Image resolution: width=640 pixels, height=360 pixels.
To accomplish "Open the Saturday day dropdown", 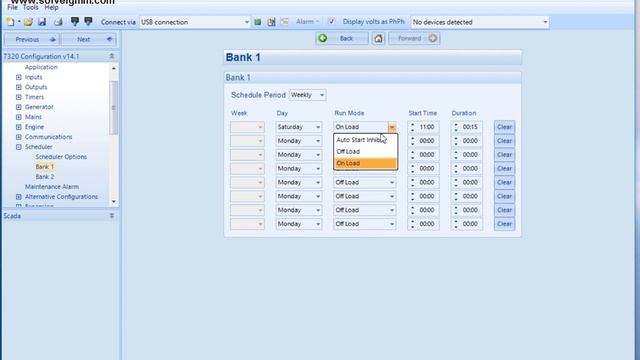I will pos(299,127).
